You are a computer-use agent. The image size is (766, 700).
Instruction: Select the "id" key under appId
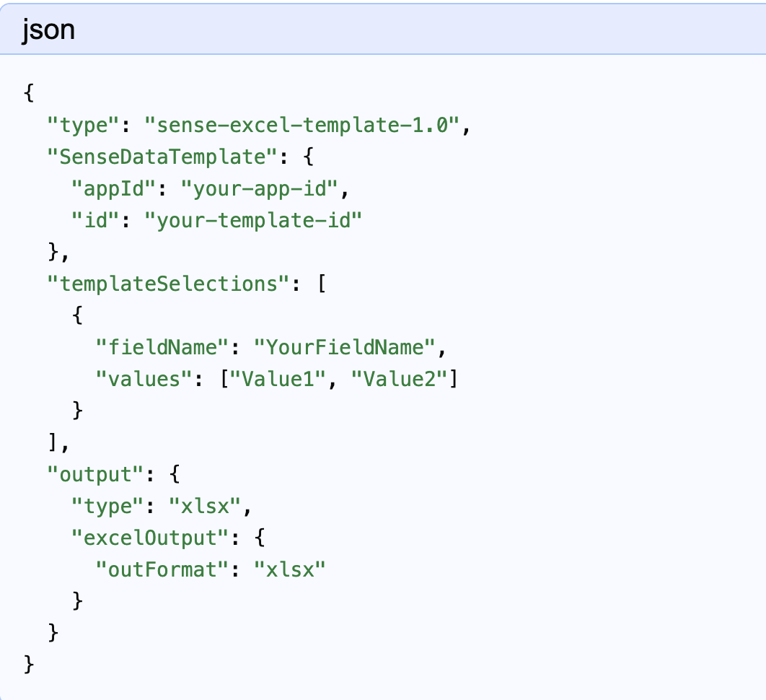click(94, 220)
